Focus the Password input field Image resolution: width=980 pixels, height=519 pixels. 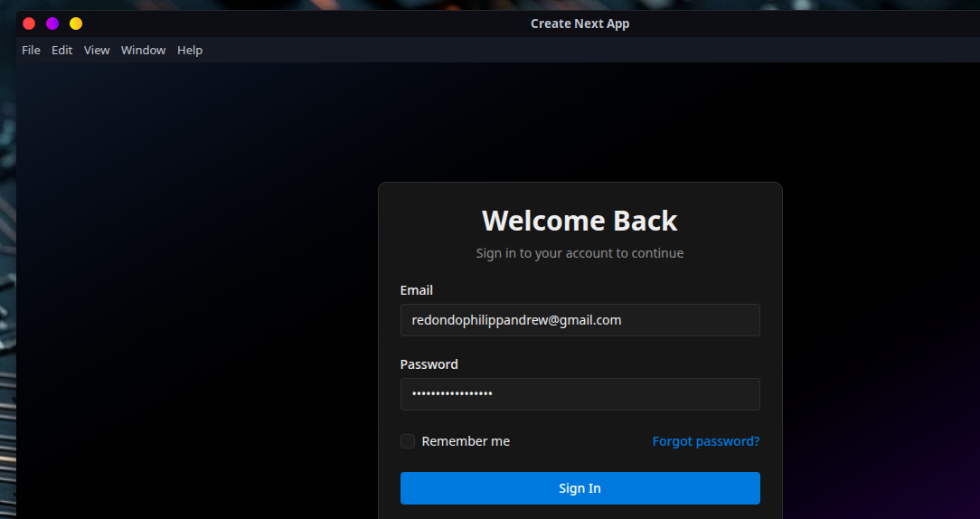click(580, 394)
